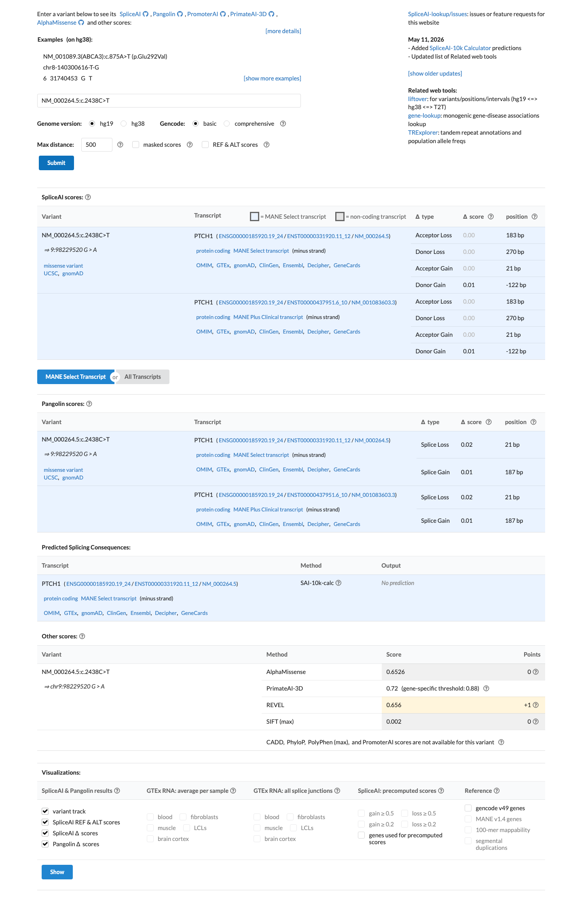Uncheck Pangolin Δ scores visualization
The width and height of the screenshot is (588, 902).
point(45,844)
